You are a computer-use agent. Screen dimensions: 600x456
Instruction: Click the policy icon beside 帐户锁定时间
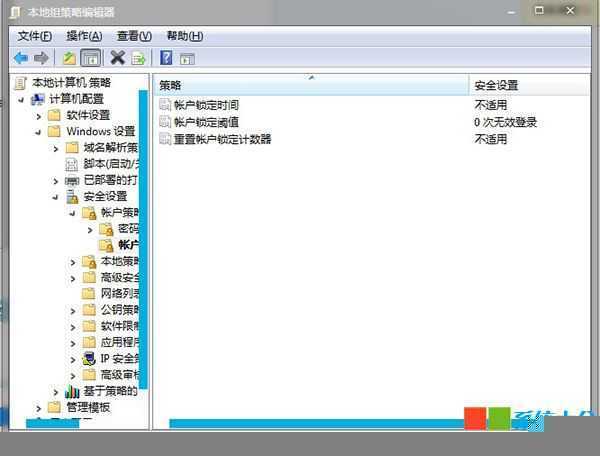[165, 105]
